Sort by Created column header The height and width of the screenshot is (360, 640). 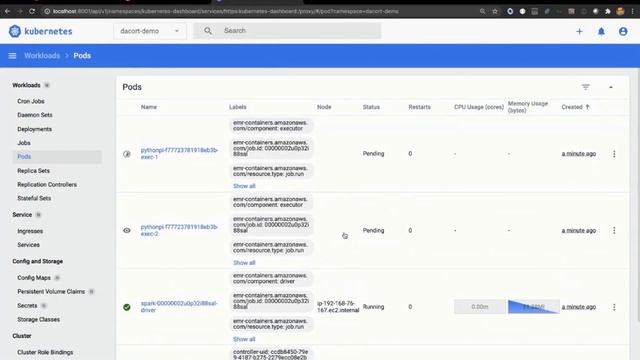pyautogui.click(x=575, y=107)
